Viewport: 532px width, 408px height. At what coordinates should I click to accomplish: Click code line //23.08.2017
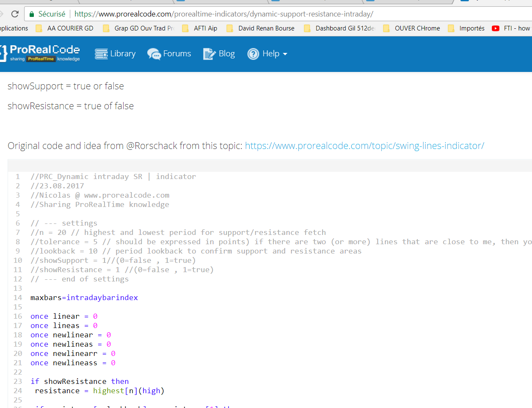pyautogui.click(x=57, y=186)
